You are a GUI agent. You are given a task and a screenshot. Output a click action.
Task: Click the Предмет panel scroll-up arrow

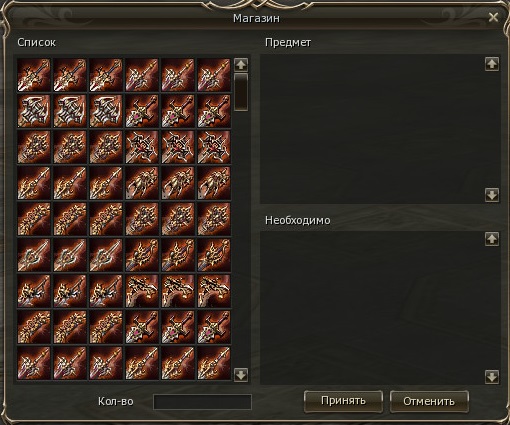click(492, 64)
